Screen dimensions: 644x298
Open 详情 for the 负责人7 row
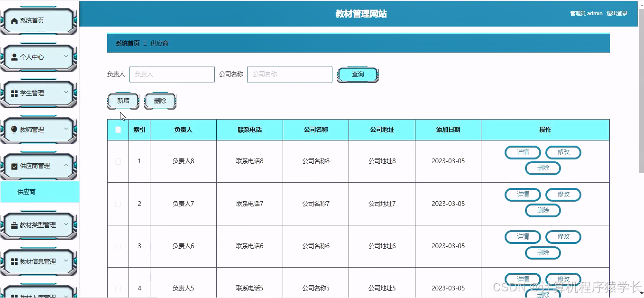[x=523, y=195]
